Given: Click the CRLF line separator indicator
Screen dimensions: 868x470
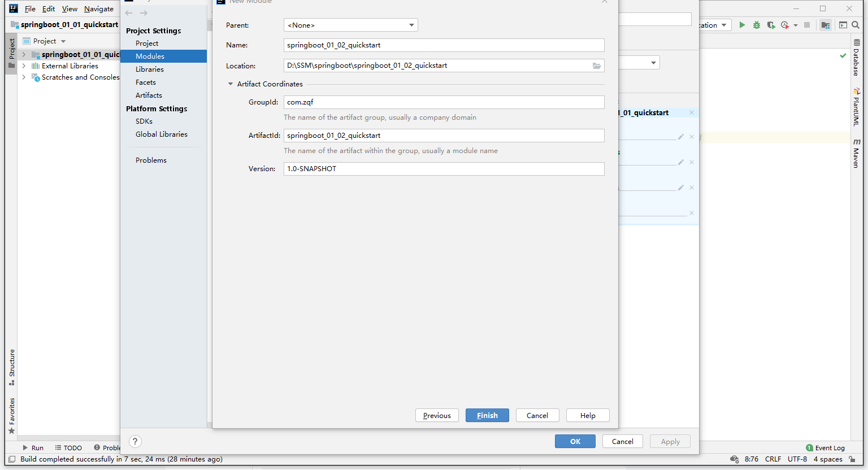Looking at the screenshot, I should coord(773,459).
